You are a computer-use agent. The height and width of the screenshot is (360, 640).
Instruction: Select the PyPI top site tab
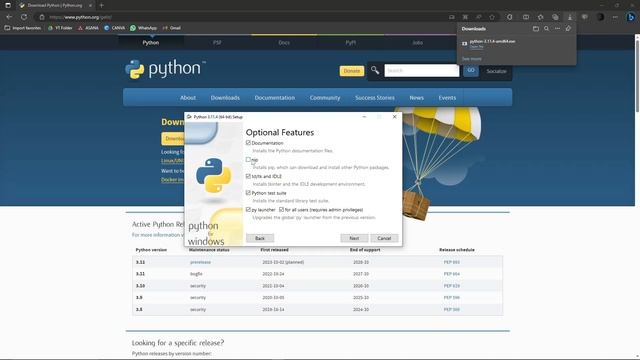pos(351,42)
